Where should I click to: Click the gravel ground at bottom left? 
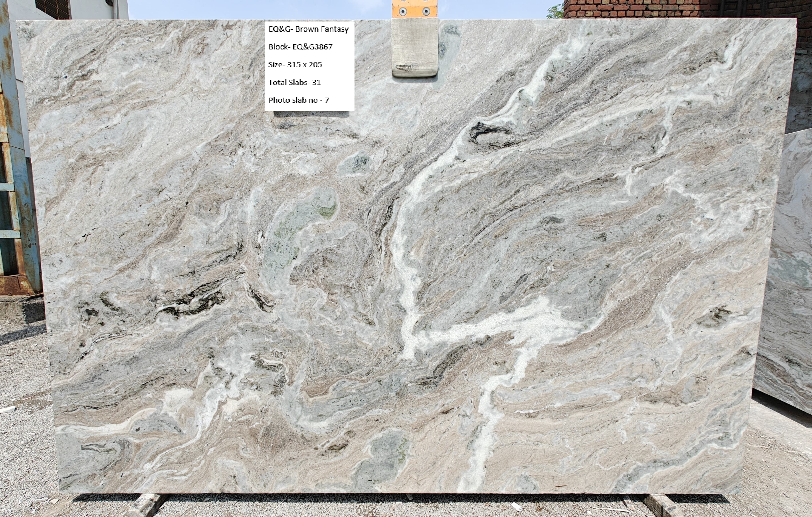click(24, 438)
